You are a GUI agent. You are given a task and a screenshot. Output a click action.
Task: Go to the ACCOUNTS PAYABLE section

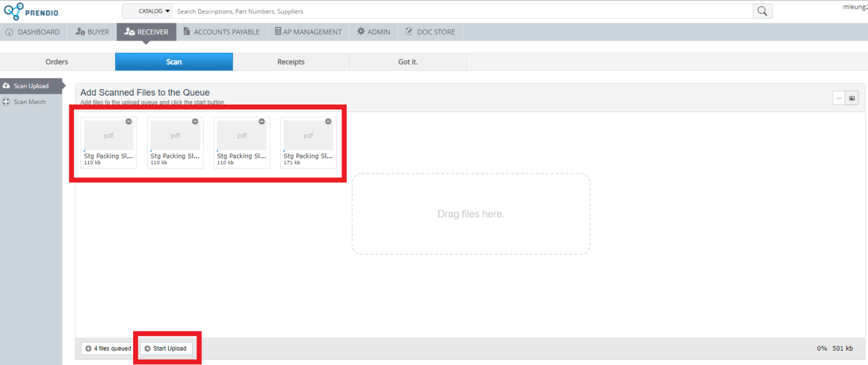[221, 32]
